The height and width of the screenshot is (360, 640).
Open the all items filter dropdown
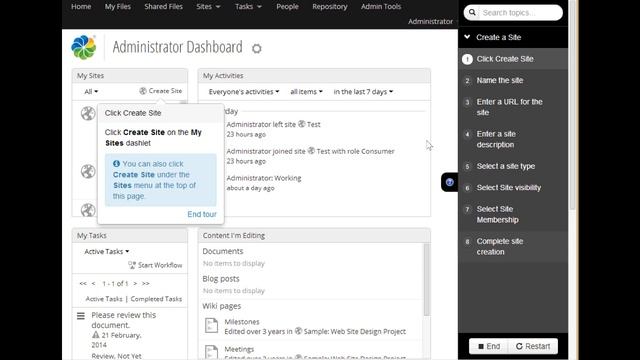pos(306,92)
